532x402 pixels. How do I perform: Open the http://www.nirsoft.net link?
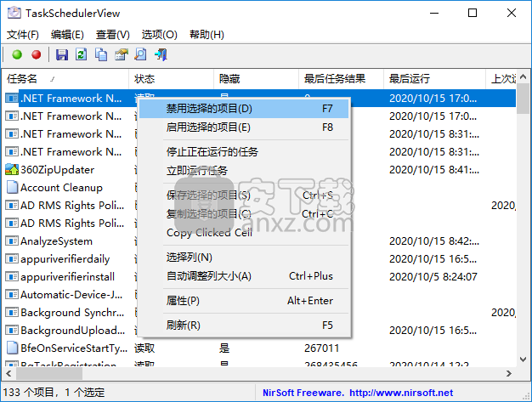pos(401,393)
